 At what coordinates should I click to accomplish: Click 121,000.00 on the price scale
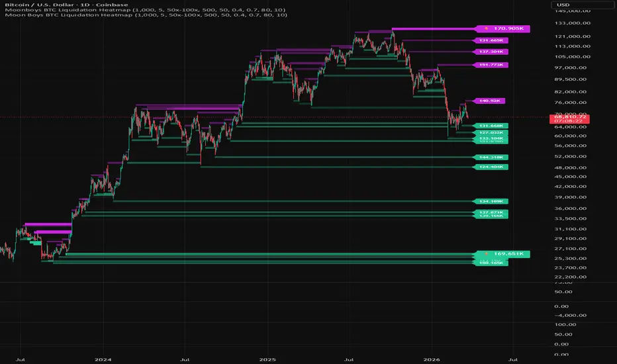click(x=572, y=36)
